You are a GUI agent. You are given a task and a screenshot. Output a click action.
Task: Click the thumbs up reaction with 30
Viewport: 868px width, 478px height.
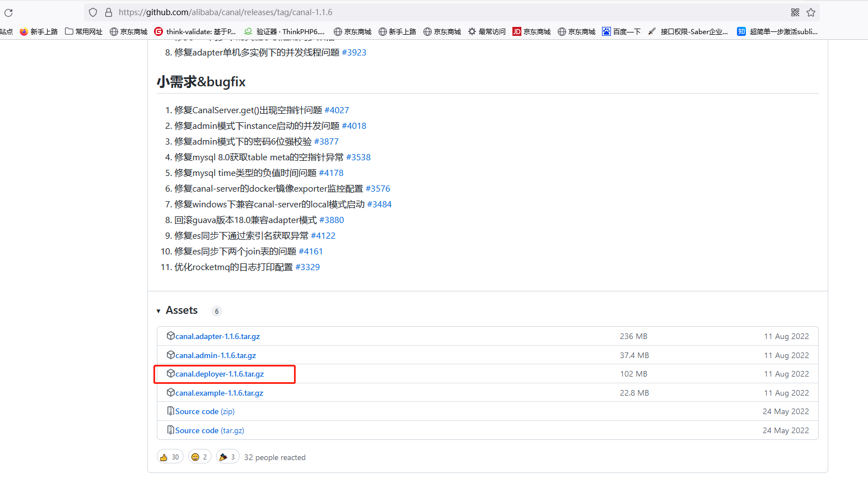click(x=170, y=457)
